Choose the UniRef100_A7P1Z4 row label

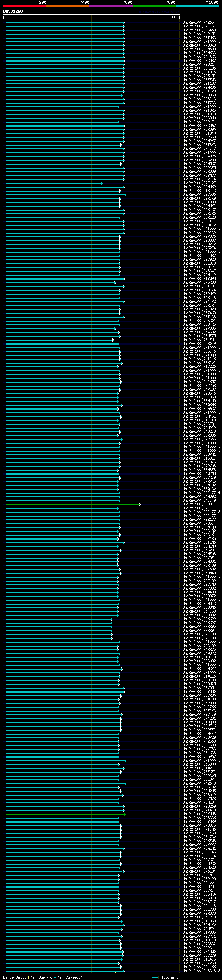(199, 122)
